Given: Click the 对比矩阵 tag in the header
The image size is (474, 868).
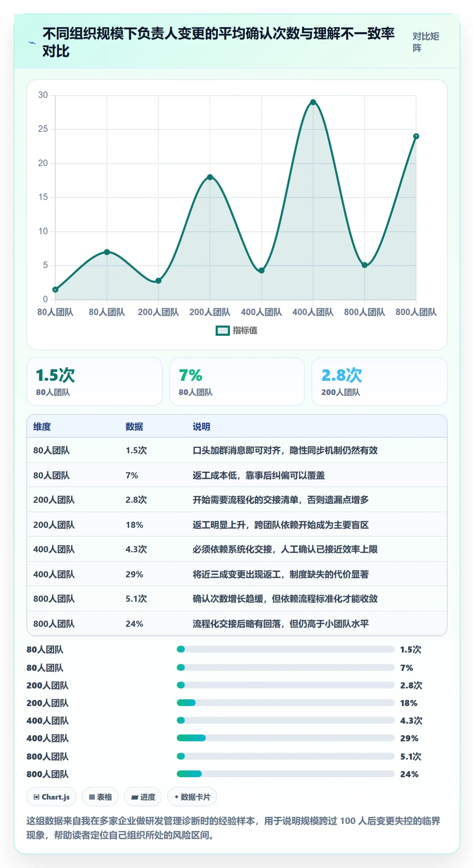Looking at the screenshot, I should point(426,42).
